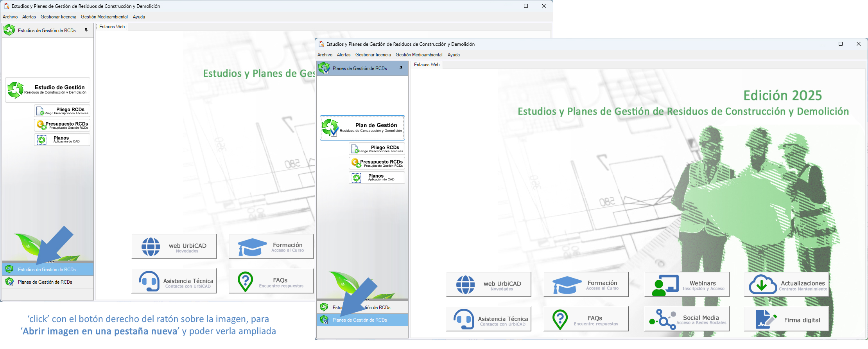Click the Social Media network icon

point(662,319)
